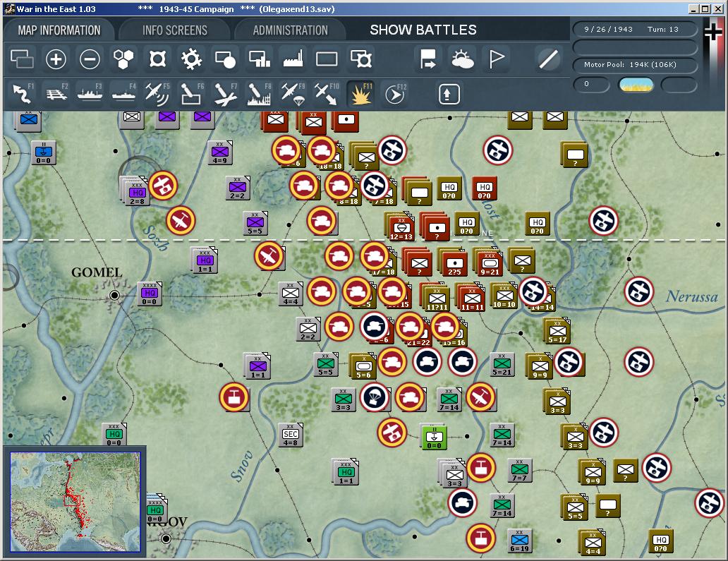Select F6 bomb unit mode icon

point(191,93)
